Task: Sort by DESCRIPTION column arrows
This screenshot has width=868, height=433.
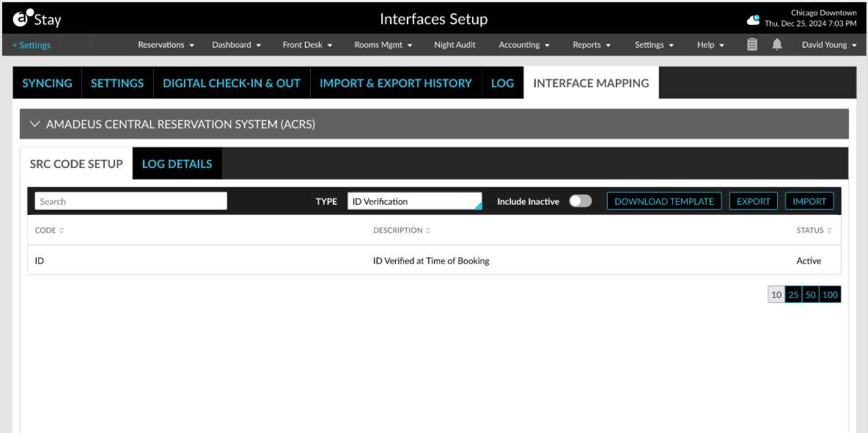Action: point(428,230)
